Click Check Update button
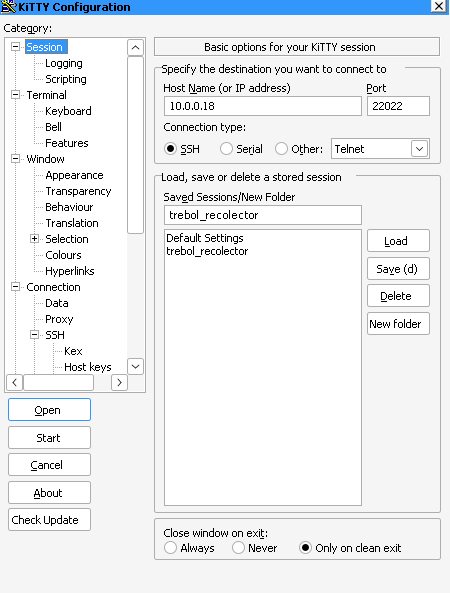 pyautogui.click(x=50, y=520)
